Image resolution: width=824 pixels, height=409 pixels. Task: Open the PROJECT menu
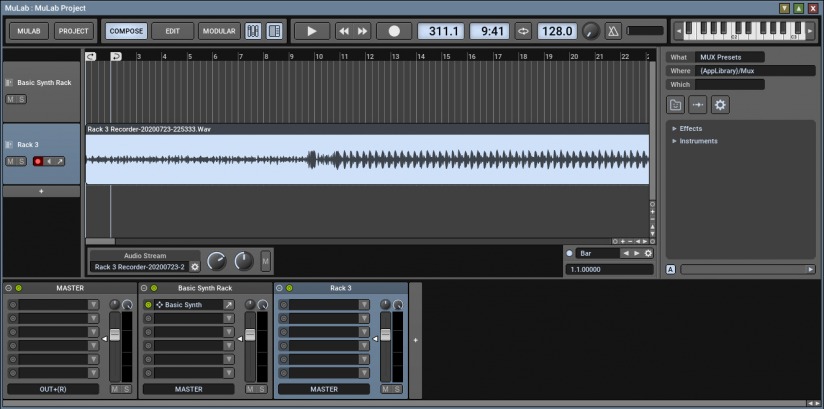74,31
